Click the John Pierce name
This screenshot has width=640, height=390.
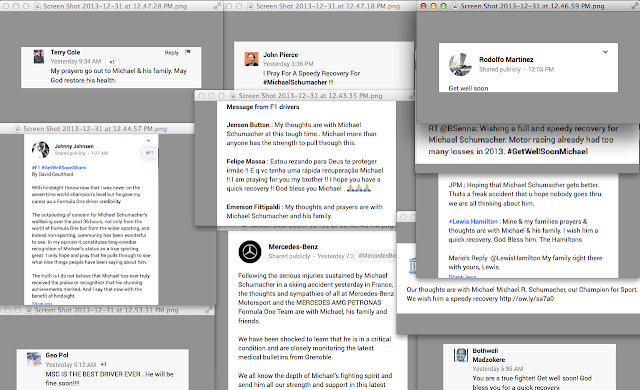coord(280,55)
